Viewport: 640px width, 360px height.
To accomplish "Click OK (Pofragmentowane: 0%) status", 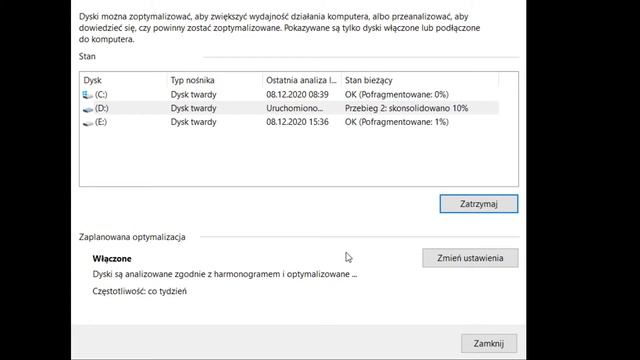I will [x=397, y=95].
